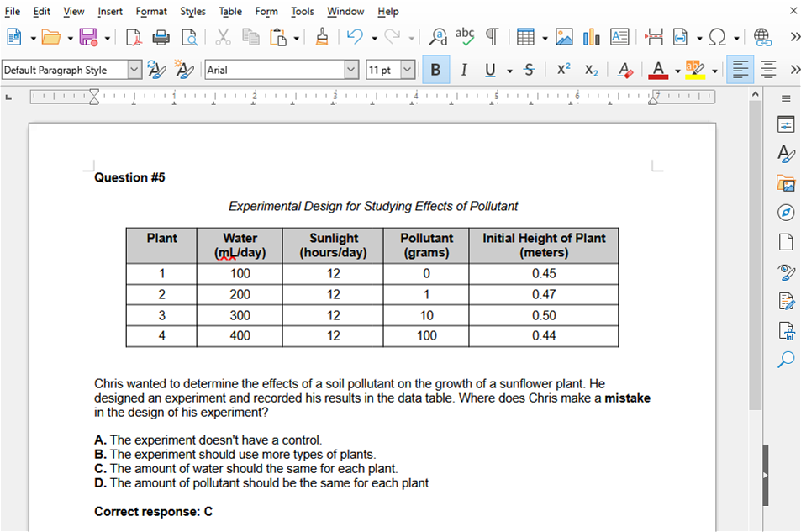Save the document with the Save icon

[x=88, y=37]
